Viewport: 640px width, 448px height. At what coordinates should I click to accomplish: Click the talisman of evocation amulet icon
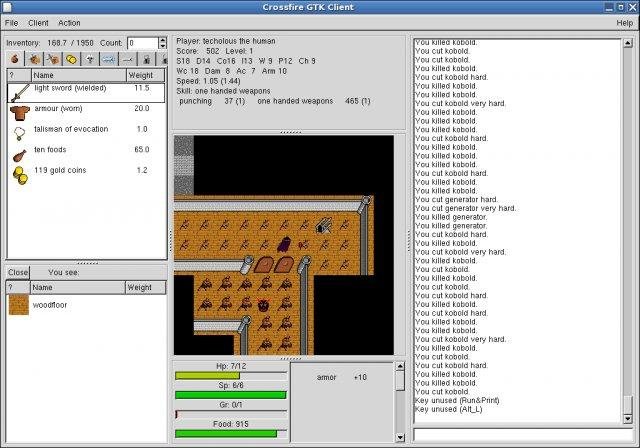pyautogui.click(x=20, y=133)
